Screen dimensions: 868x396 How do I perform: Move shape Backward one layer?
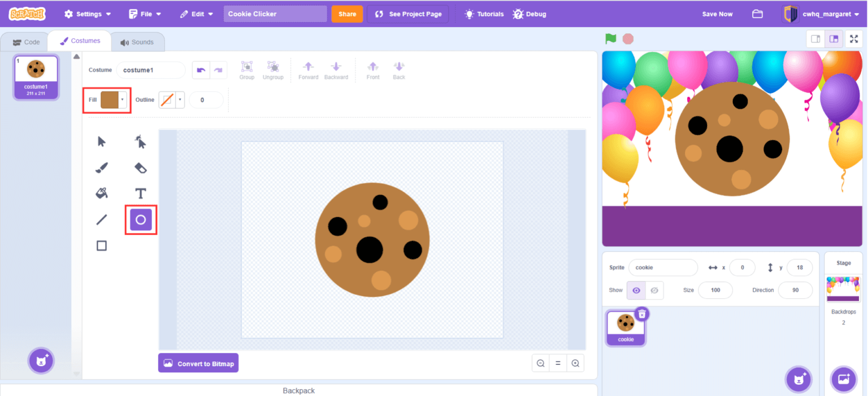336,70
